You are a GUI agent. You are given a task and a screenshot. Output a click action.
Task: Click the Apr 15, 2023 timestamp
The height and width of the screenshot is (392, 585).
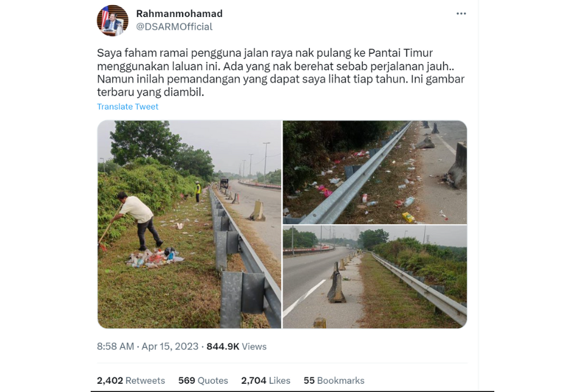point(170,346)
